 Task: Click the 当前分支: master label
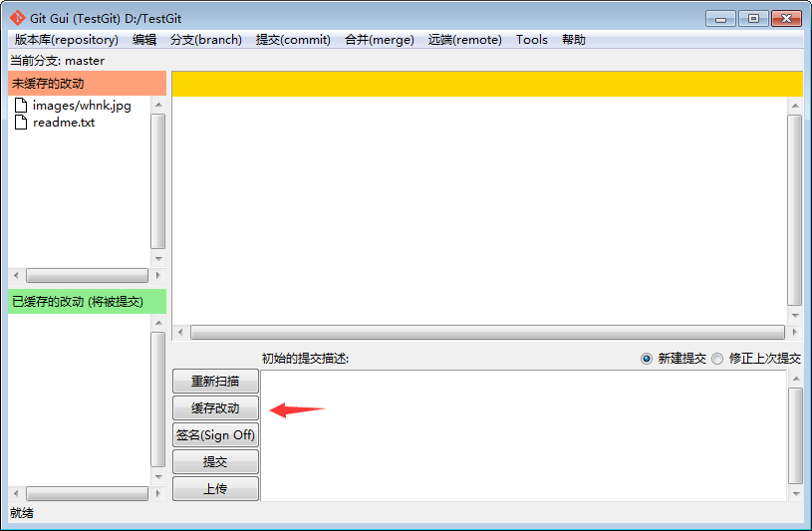point(58,61)
